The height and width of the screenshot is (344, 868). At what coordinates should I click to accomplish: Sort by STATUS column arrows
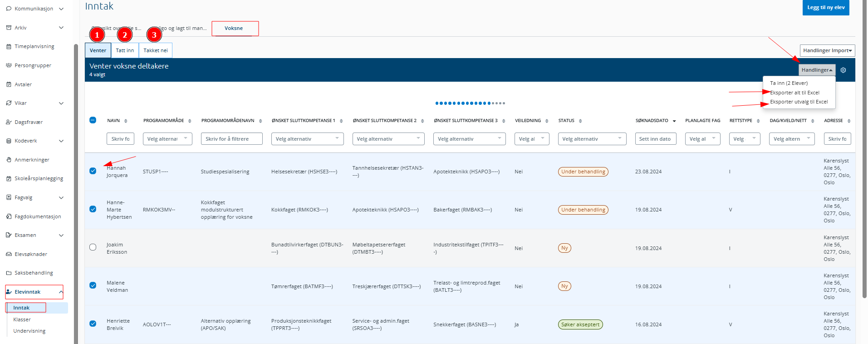(x=580, y=121)
